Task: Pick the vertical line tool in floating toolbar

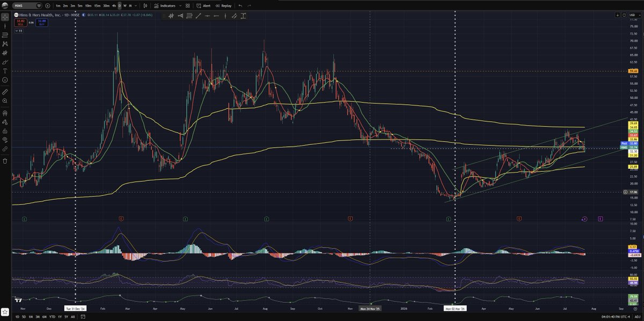Action: [225, 16]
